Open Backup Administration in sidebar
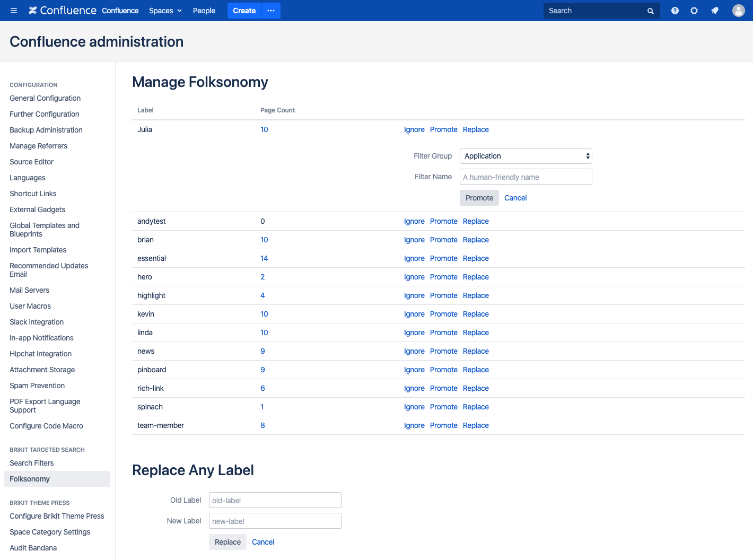This screenshot has width=753, height=560. click(x=46, y=130)
